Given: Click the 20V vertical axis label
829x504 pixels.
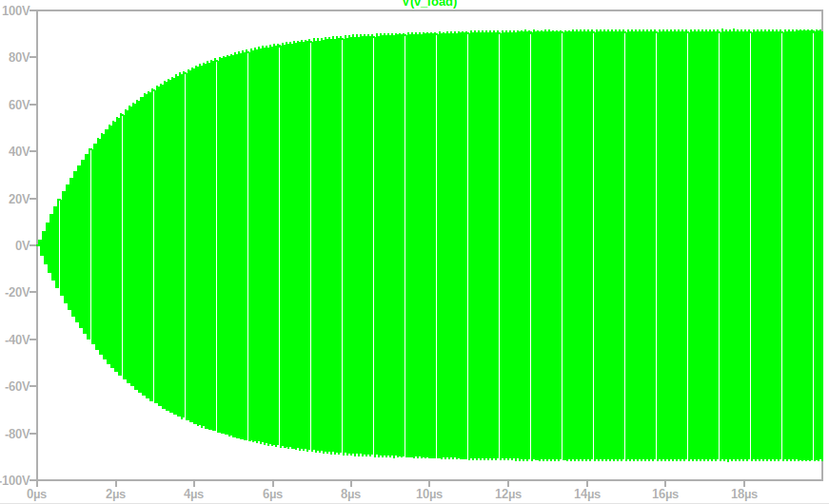Looking at the screenshot, I should [x=20, y=199].
